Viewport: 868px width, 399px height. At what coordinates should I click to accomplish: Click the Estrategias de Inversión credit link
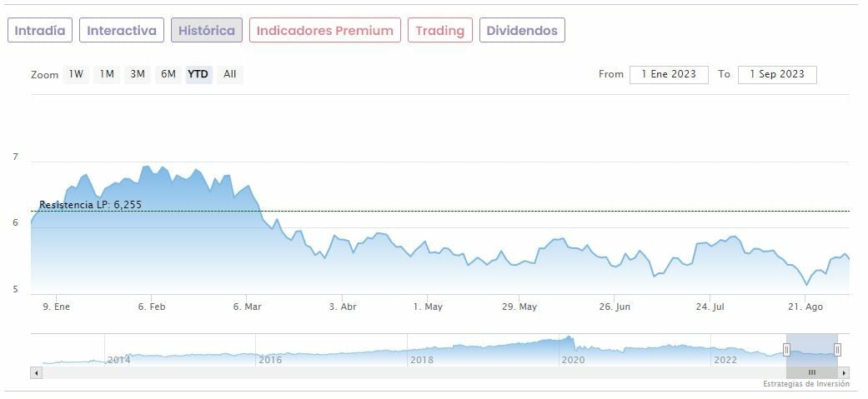tap(805, 384)
